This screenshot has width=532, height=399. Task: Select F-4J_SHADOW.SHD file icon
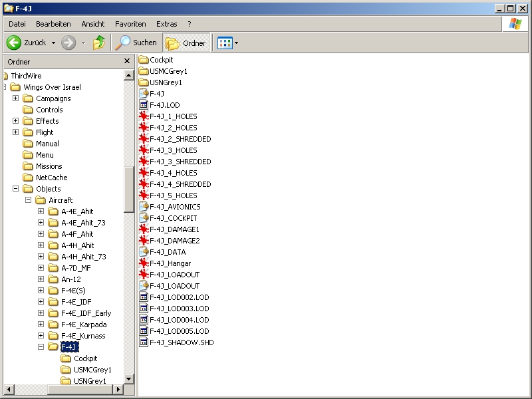144,342
